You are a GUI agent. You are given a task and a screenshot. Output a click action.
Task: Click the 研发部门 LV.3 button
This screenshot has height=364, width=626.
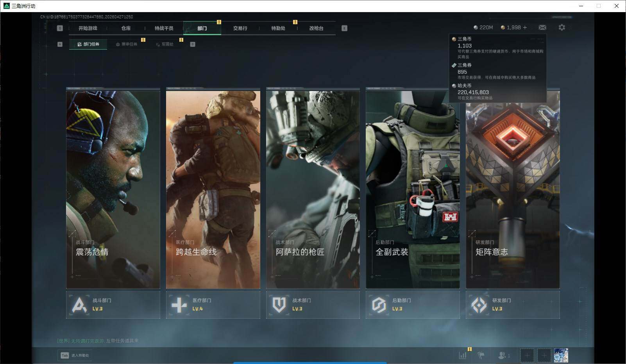click(513, 305)
